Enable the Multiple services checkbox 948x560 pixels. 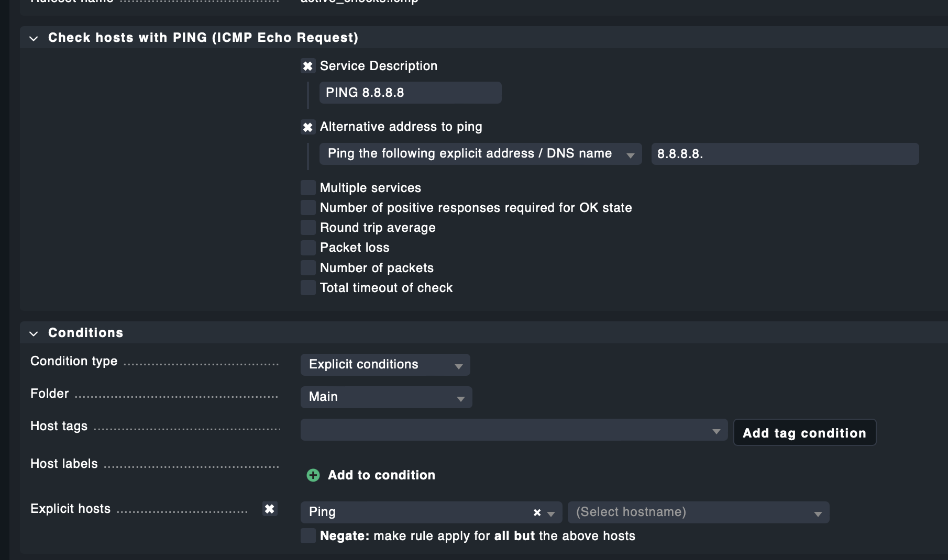click(308, 187)
